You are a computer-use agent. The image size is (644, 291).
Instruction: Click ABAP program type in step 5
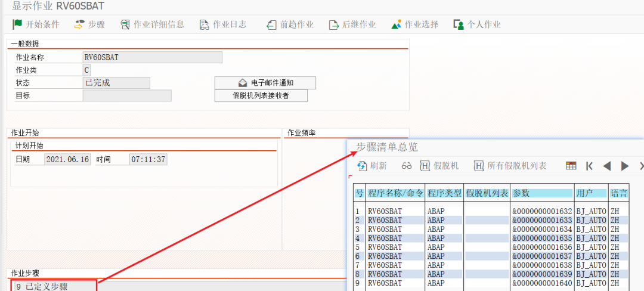click(436, 247)
